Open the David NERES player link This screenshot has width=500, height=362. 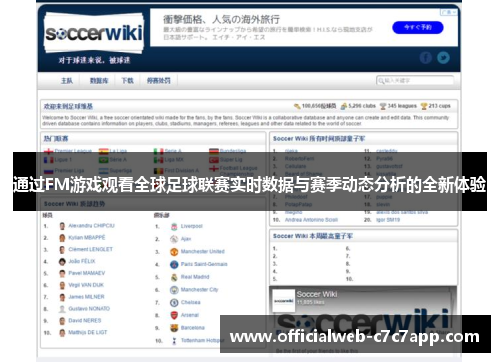click(x=85, y=320)
